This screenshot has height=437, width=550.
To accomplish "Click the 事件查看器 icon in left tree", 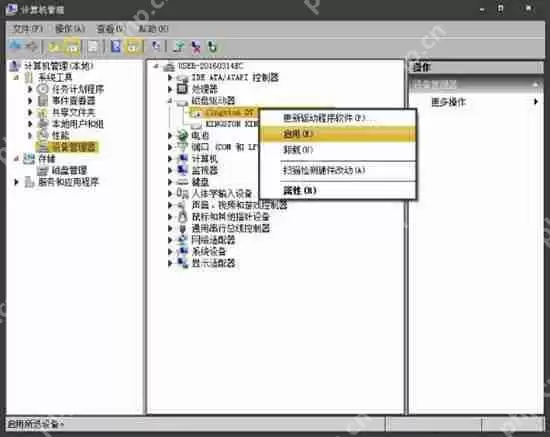I will [42, 101].
